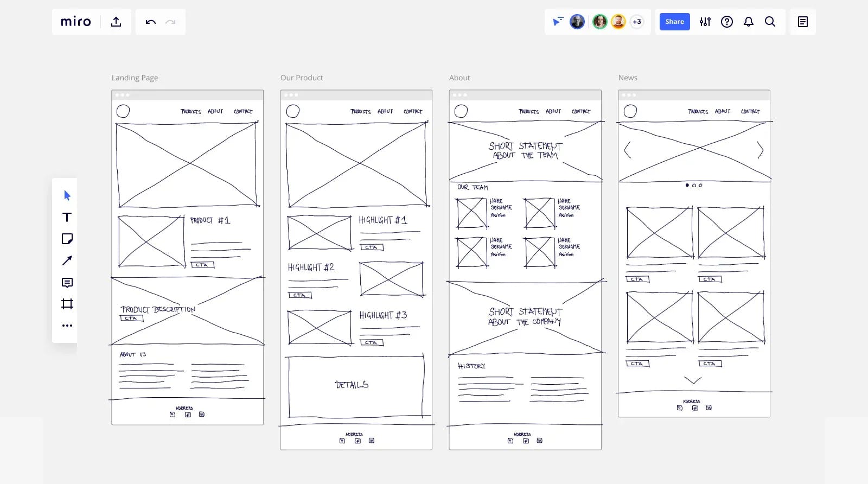The width and height of the screenshot is (868, 484).
Task: Select the About frame title
Action: tap(459, 78)
